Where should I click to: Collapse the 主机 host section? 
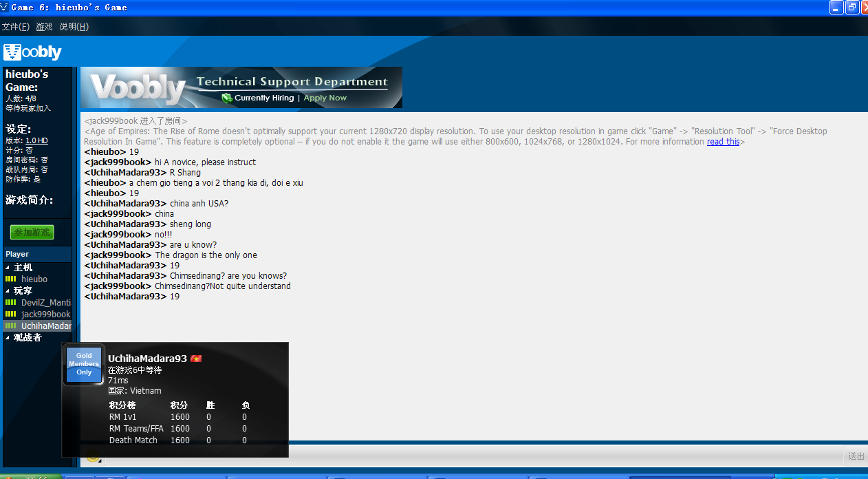point(8,268)
